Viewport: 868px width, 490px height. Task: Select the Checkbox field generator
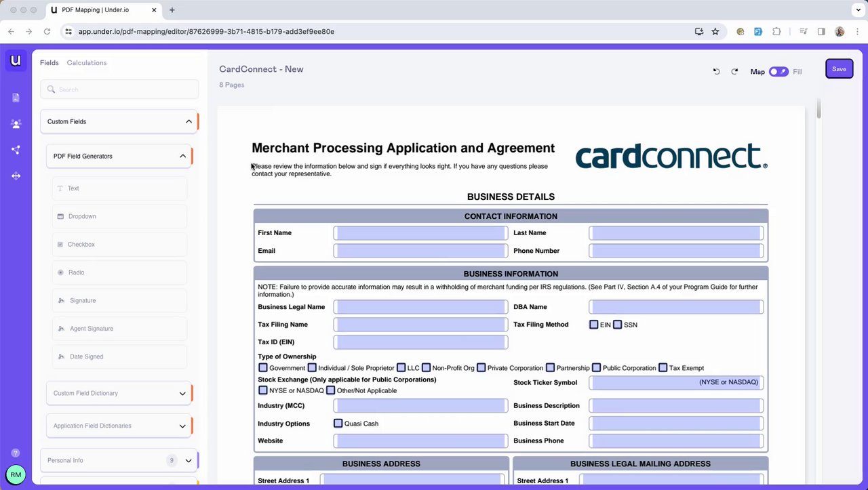pos(119,244)
